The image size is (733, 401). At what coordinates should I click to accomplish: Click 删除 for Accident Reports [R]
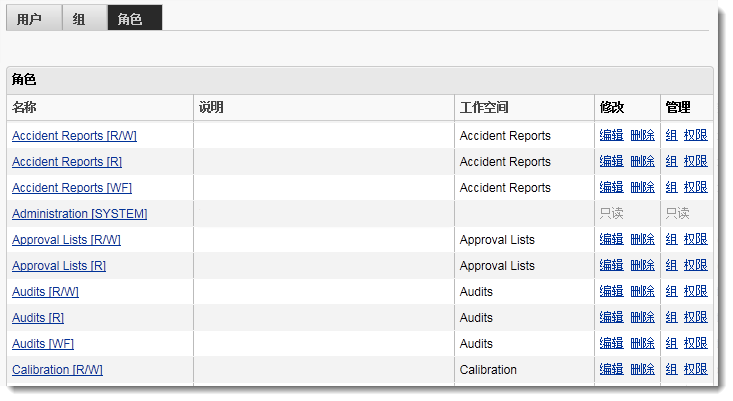642,162
